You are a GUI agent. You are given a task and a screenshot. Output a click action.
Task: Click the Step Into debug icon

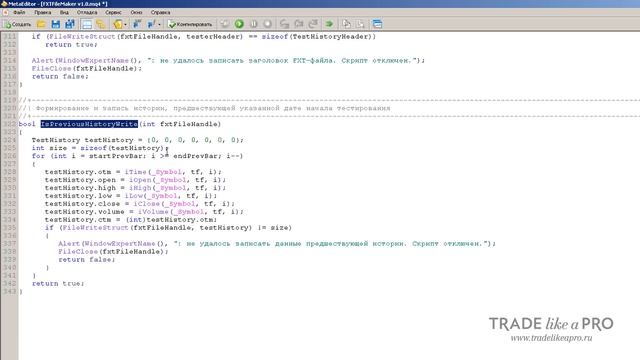click(284, 24)
